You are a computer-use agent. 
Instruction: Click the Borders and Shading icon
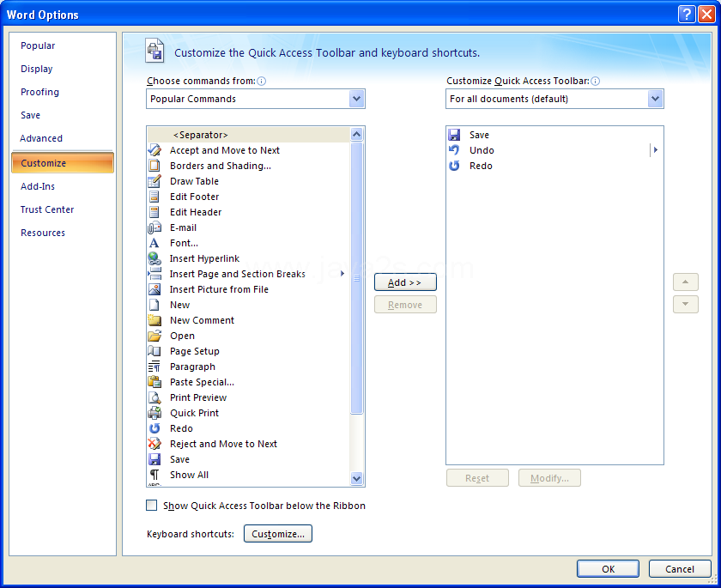click(x=154, y=166)
